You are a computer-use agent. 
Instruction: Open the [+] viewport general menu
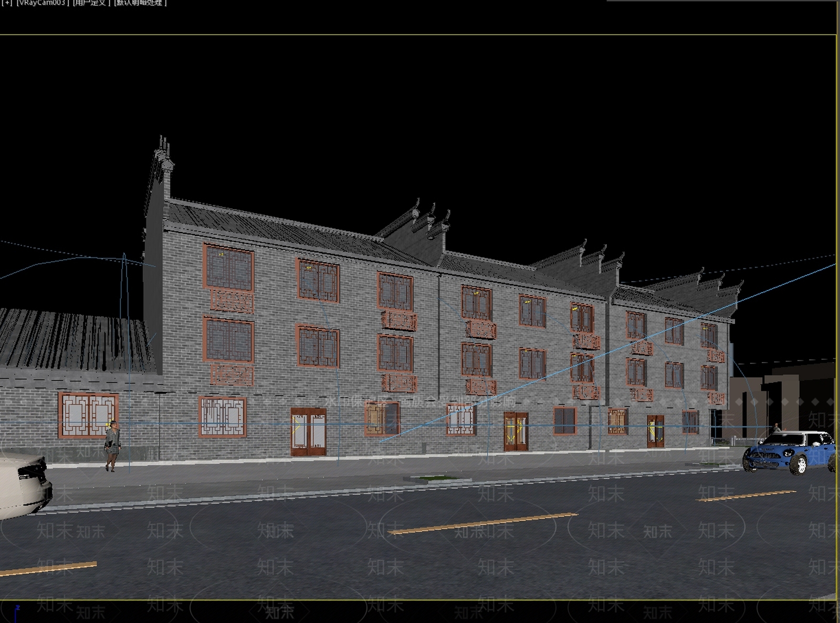point(6,3)
